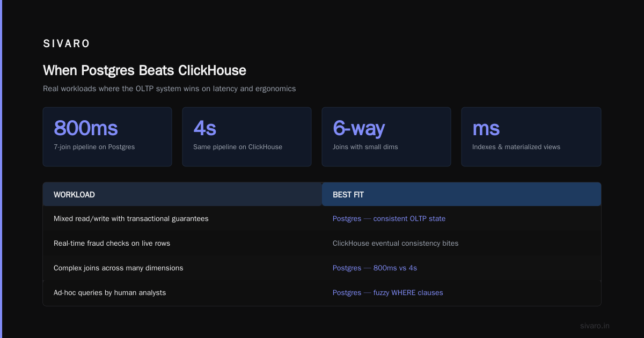Click 'Postgres — 800ms vs 4s' cell
The height and width of the screenshot is (338, 644).
click(462, 268)
